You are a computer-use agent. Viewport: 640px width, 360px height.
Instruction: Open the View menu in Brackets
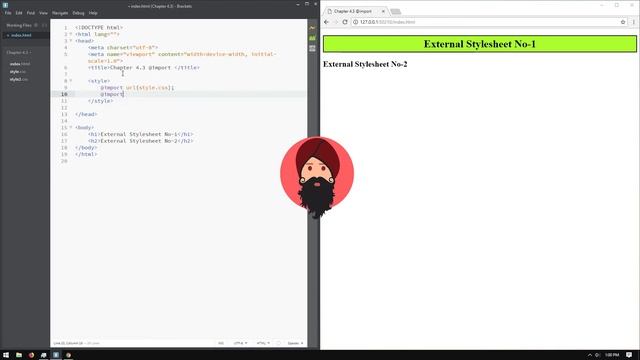click(43, 13)
